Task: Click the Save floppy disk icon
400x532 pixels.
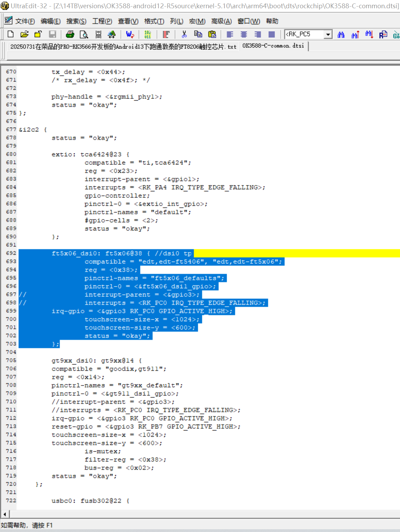Action: 52,34
